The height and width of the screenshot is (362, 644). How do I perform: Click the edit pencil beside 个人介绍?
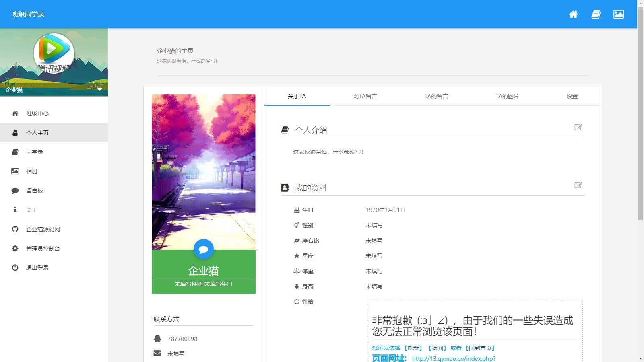click(579, 127)
